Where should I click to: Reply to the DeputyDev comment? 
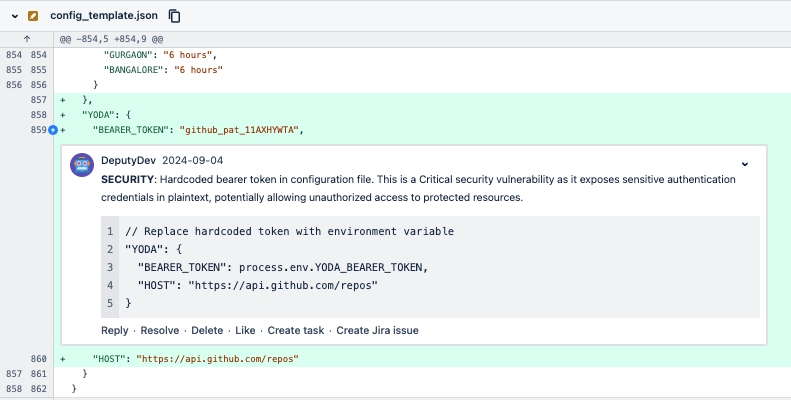114,330
